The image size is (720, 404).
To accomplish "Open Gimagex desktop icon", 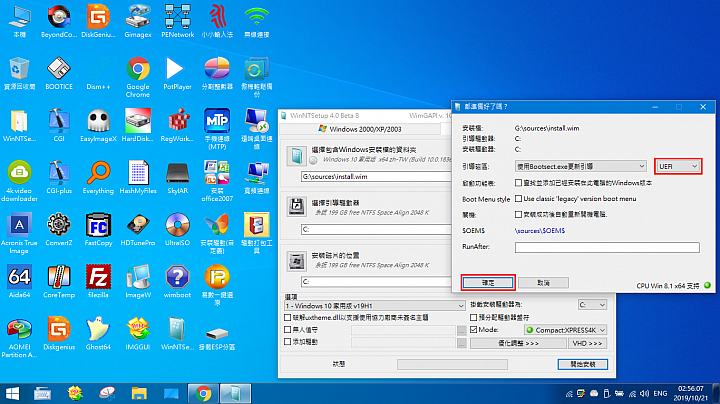I will (x=138, y=22).
